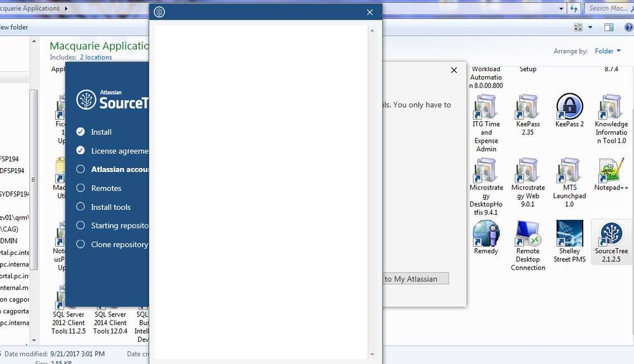Close the SourceTree installer window

tap(454, 70)
